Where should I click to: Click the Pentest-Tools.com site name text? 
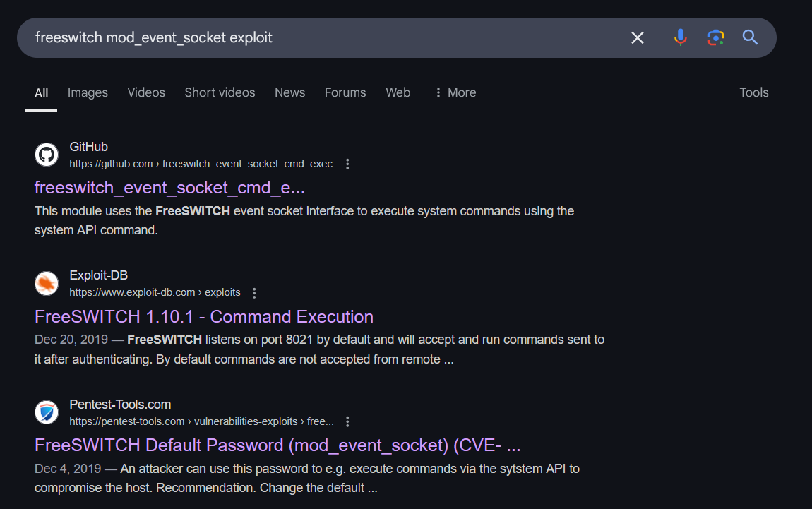120,405
